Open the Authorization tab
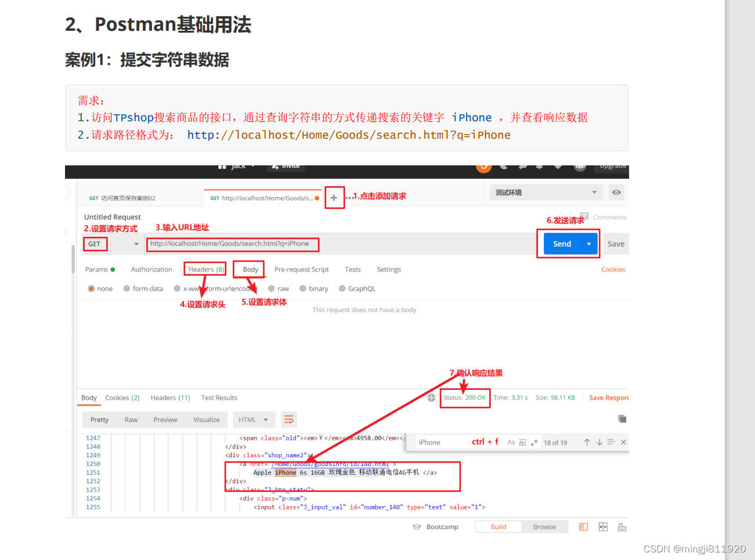This screenshot has width=755, height=560. point(151,269)
